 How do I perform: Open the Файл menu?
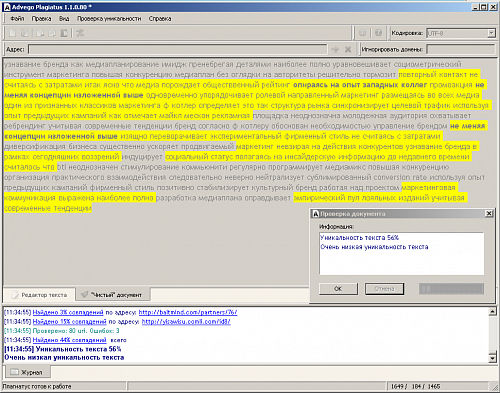point(17,19)
